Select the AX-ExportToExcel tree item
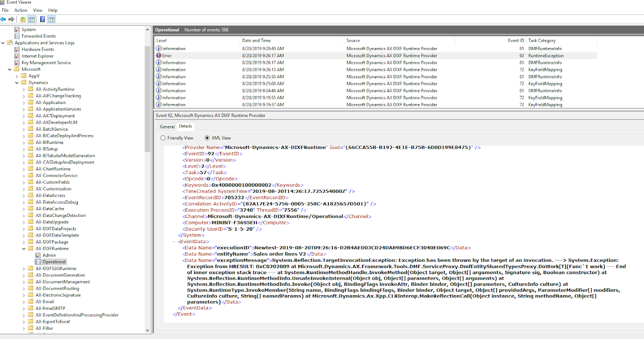Image resolution: width=644 pixels, height=339 pixels. (53, 322)
